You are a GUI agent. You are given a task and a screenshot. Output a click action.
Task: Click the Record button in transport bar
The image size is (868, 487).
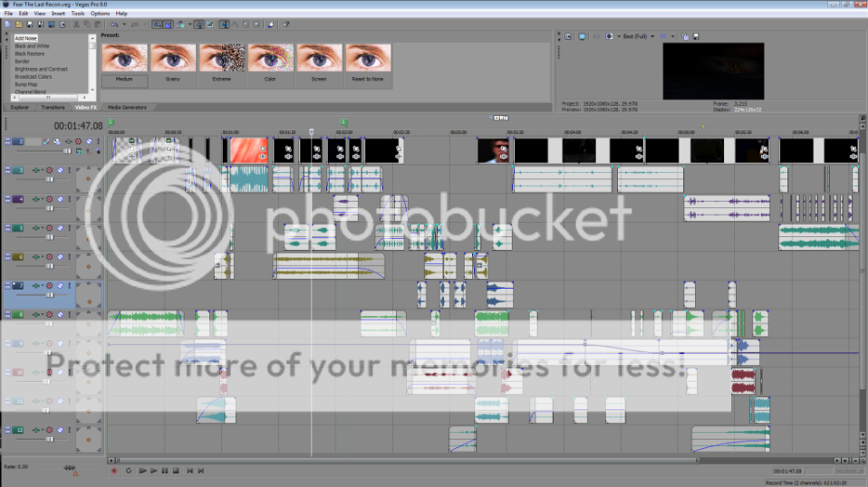click(x=114, y=471)
